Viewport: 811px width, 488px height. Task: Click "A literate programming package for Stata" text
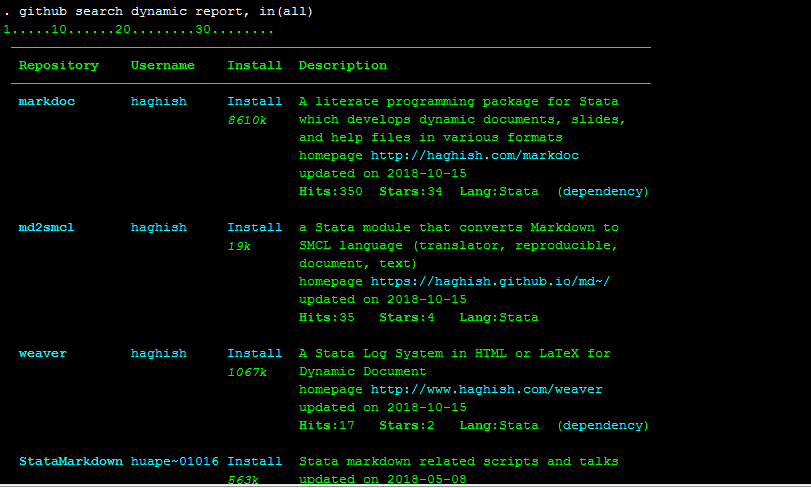click(x=459, y=101)
